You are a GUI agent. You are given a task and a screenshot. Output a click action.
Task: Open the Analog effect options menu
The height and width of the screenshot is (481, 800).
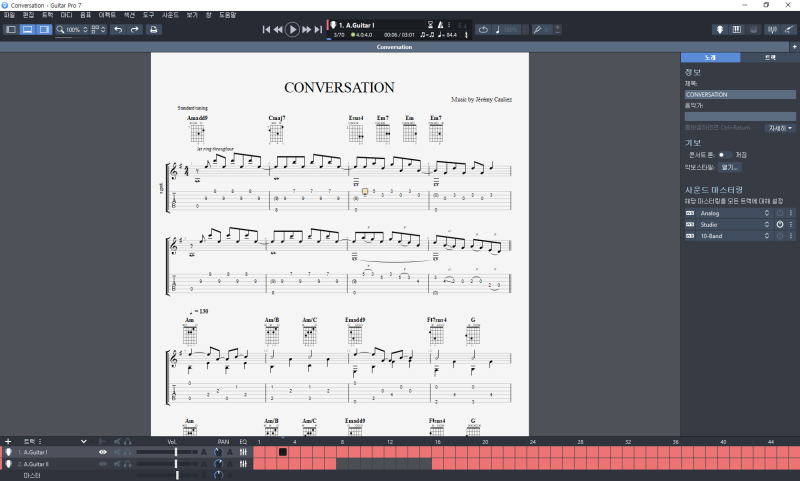[791, 213]
